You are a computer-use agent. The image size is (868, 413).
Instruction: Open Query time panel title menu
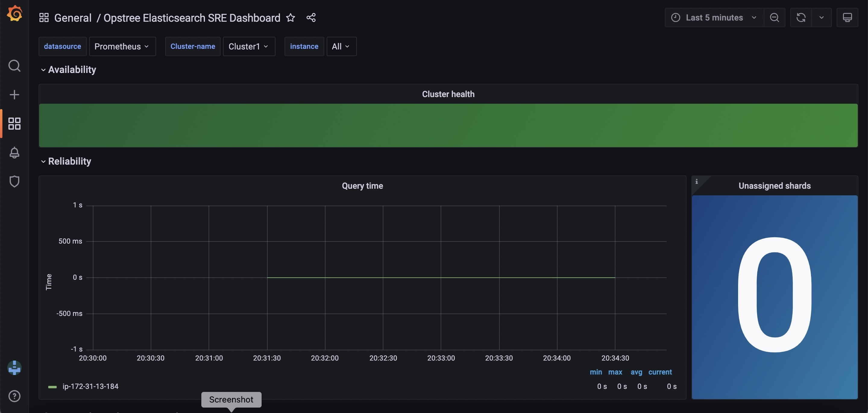[362, 186]
